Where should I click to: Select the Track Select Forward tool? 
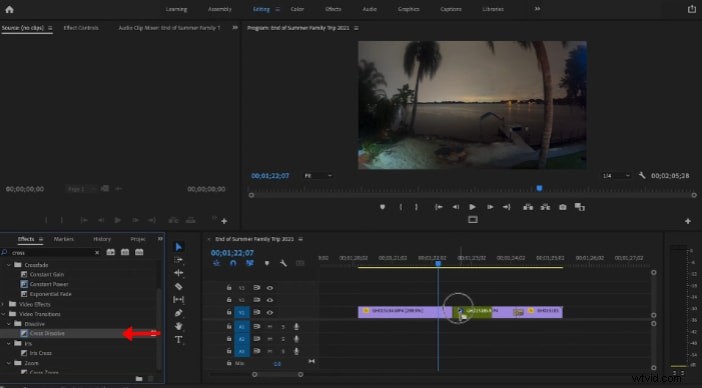click(x=179, y=260)
